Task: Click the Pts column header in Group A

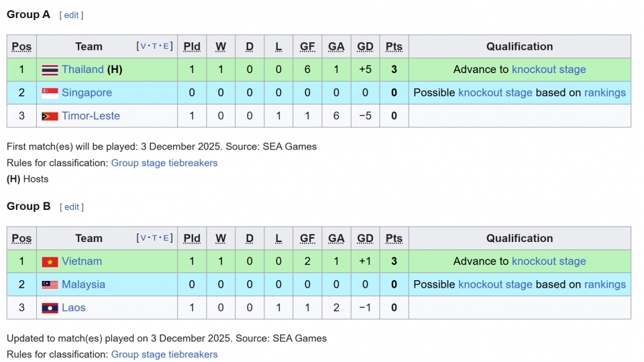Action: [394, 46]
